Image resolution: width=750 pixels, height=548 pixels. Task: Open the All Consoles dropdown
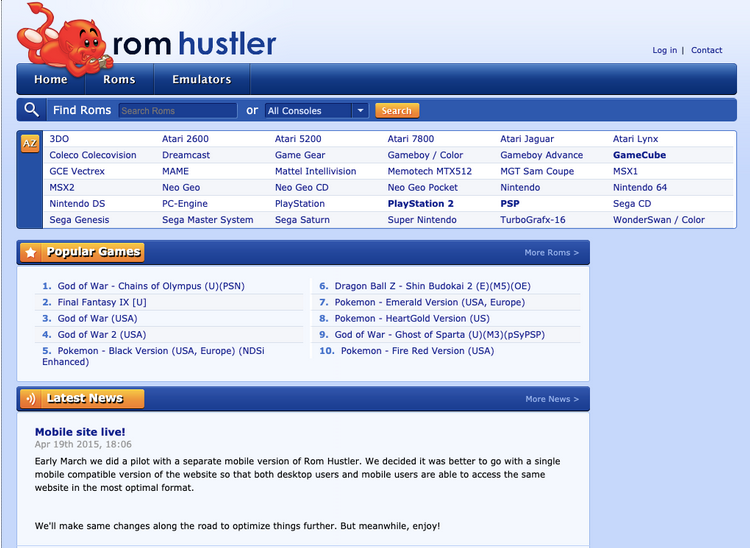(316, 110)
